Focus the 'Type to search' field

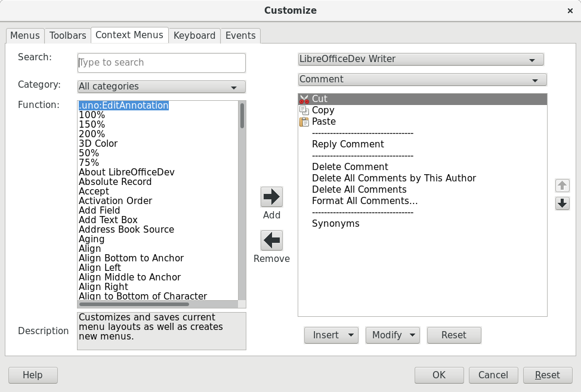(161, 63)
